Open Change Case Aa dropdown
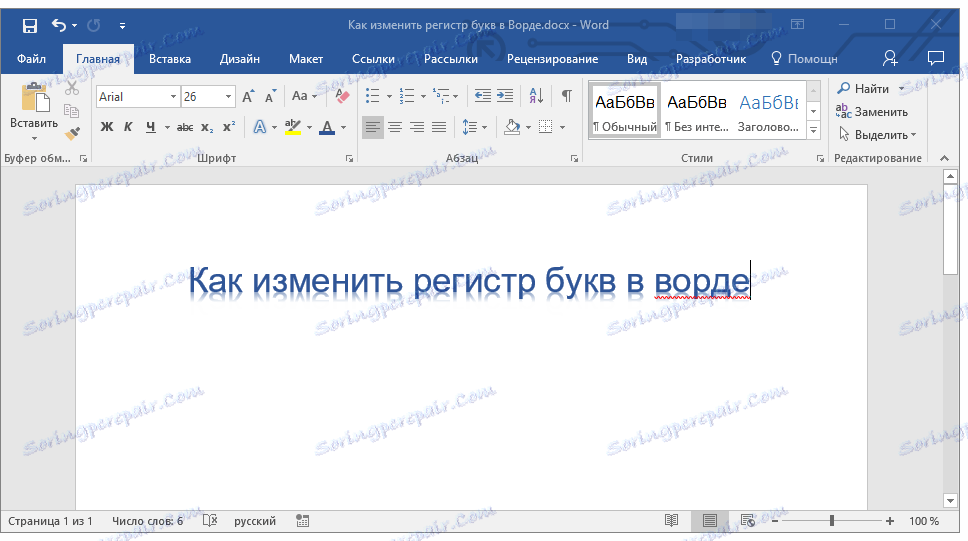 pyautogui.click(x=304, y=96)
